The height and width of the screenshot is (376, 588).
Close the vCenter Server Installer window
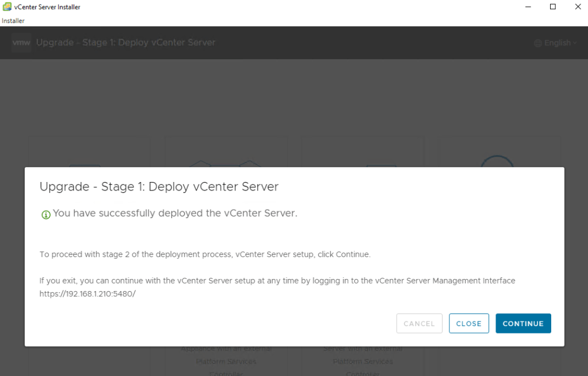pos(578,7)
